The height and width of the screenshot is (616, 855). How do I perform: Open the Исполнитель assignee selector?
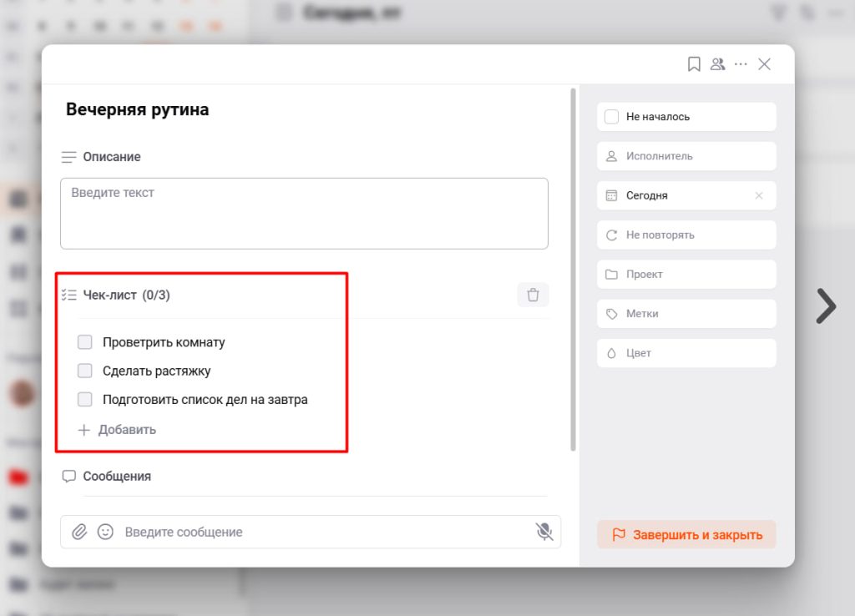tap(686, 156)
